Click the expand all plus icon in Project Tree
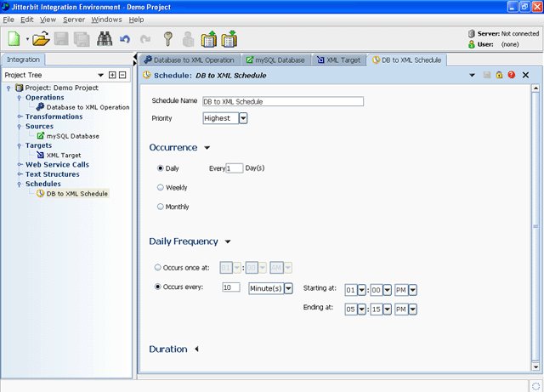 point(112,75)
